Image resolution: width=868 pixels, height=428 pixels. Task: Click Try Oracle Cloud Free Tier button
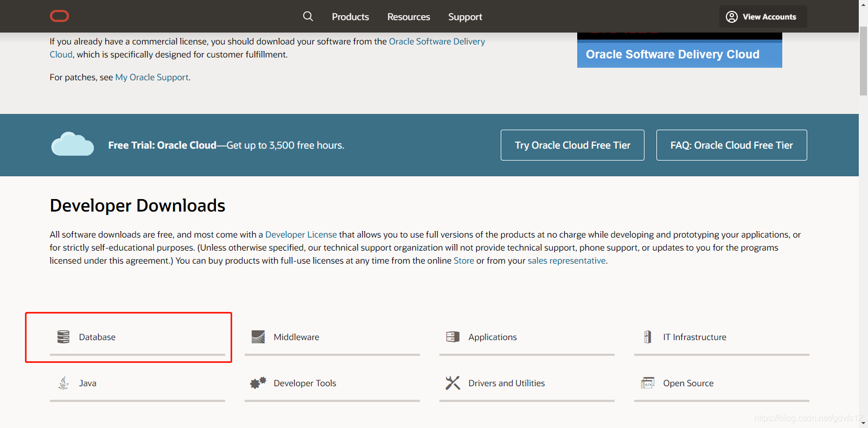click(x=572, y=145)
